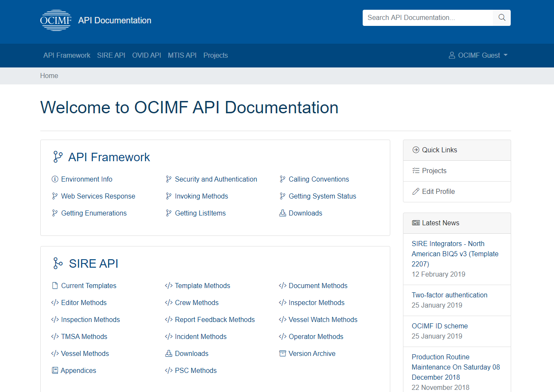Open the Inspector Methods link

[316, 302]
